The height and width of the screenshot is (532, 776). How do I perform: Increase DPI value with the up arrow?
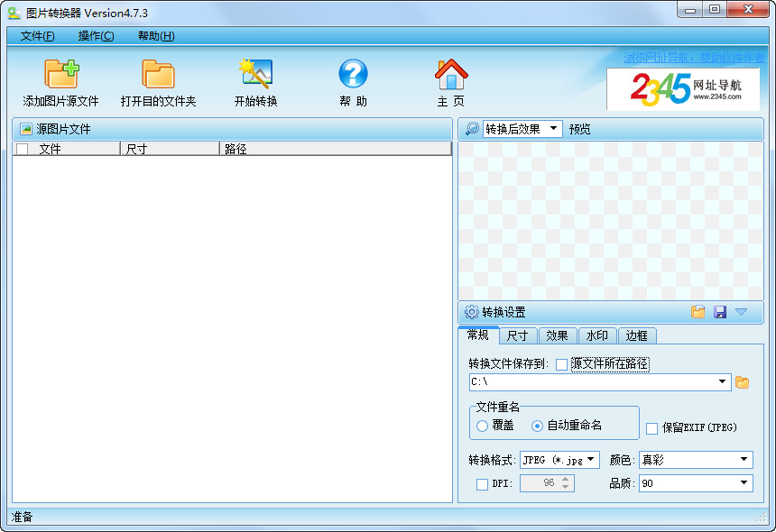click(565, 479)
